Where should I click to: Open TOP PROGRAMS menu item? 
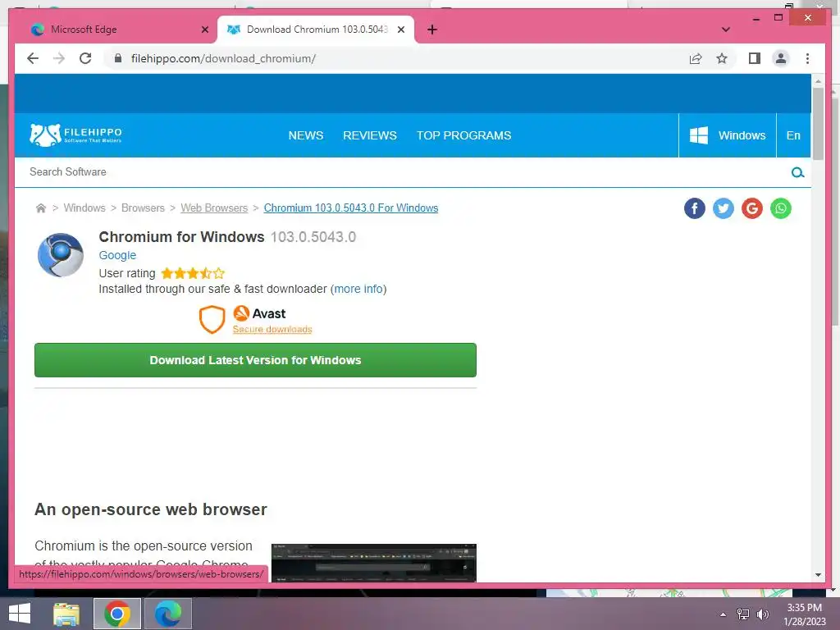pyautogui.click(x=464, y=135)
